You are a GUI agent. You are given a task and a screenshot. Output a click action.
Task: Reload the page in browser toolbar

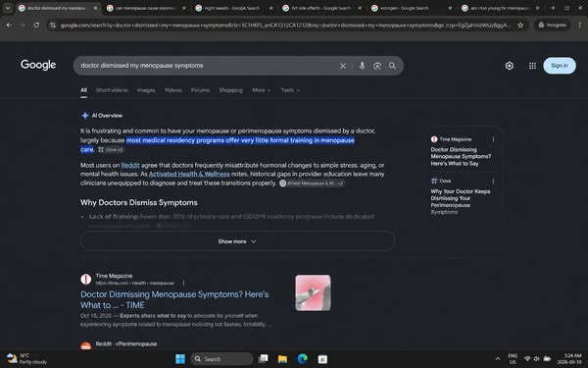pyautogui.click(x=36, y=26)
